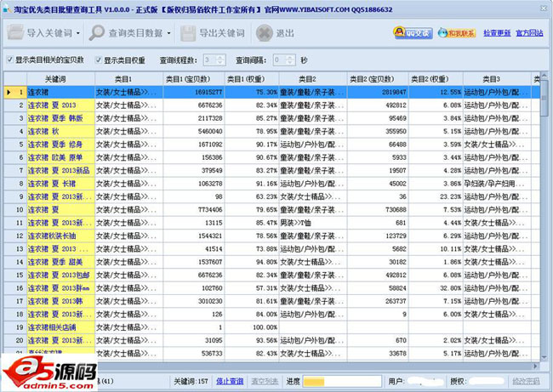Click the 关键词:157 status label
This screenshot has height=392, width=553.
191,381
